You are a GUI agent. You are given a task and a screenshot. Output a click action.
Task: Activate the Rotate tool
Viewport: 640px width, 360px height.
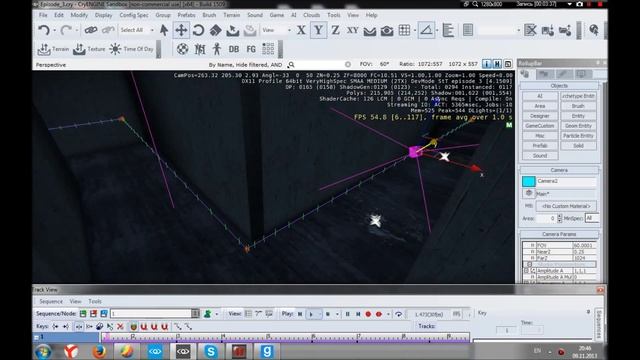(198, 30)
